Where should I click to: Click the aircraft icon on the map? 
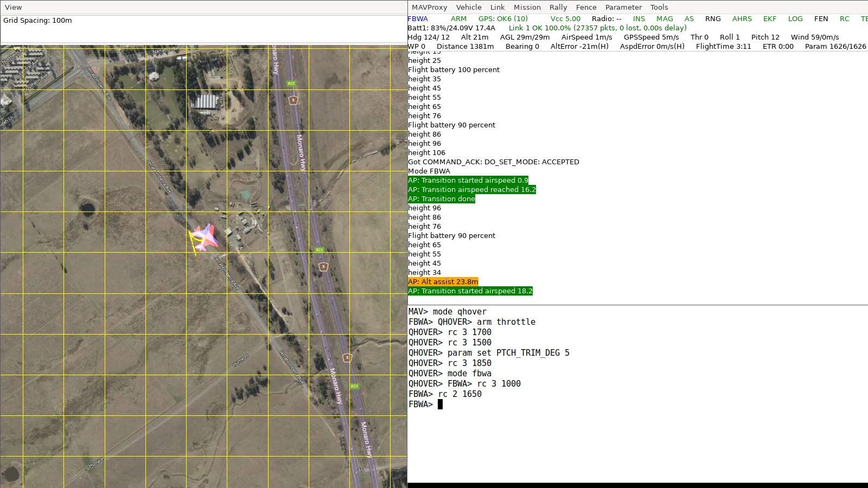click(205, 237)
